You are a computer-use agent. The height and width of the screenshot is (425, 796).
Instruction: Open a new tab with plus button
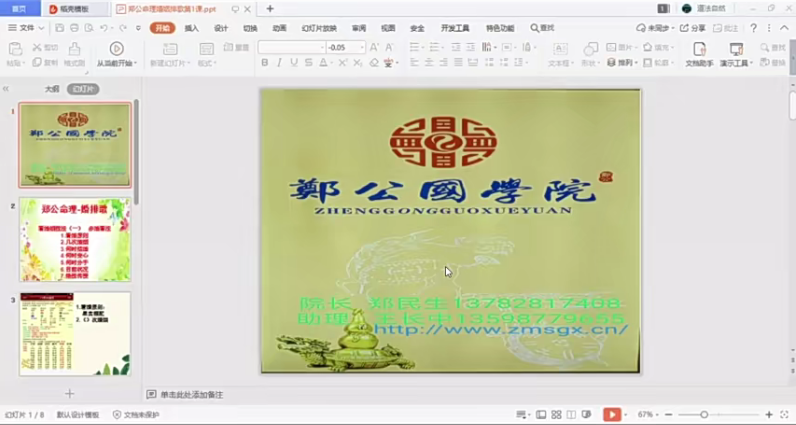(x=270, y=9)
